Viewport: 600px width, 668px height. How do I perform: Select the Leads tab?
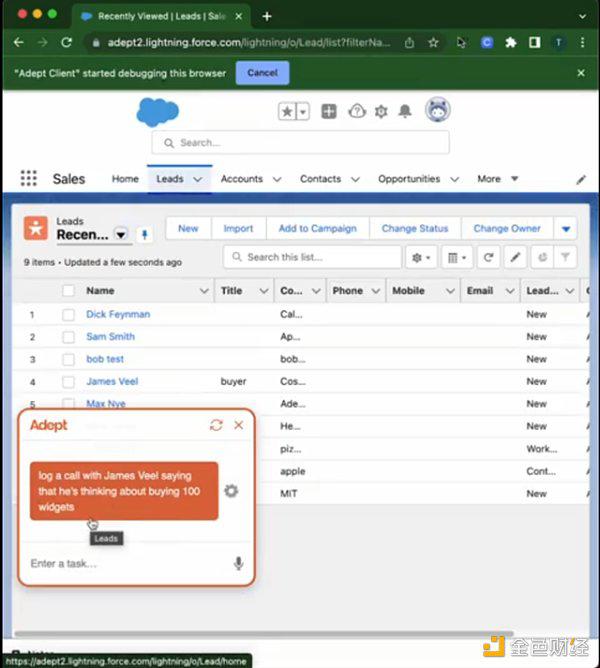point(170,179)
